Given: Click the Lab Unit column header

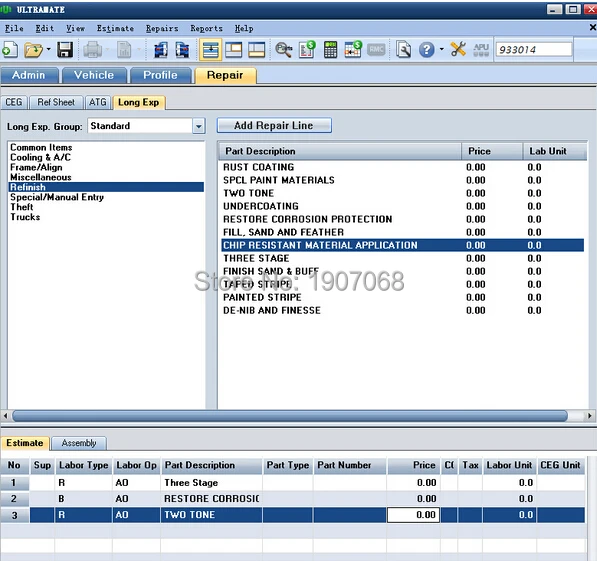Looking at the screenshot, I should click(x=554, y=151).
